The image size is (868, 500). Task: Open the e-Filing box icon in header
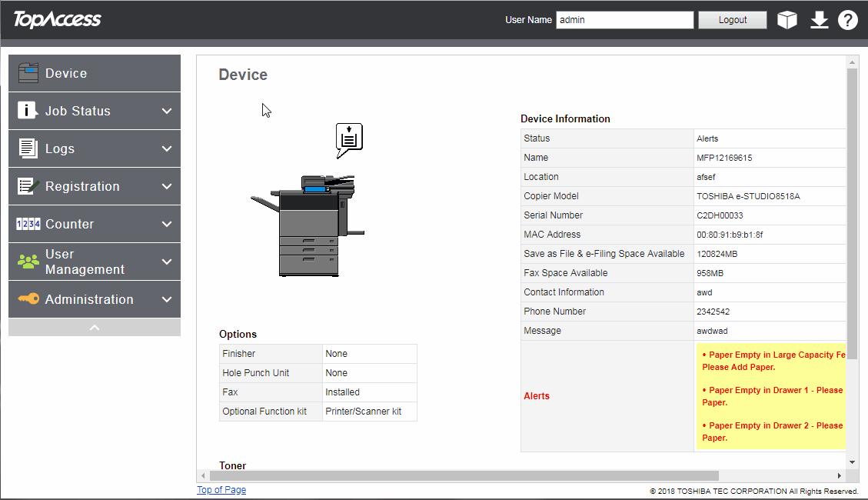(787, 20)
